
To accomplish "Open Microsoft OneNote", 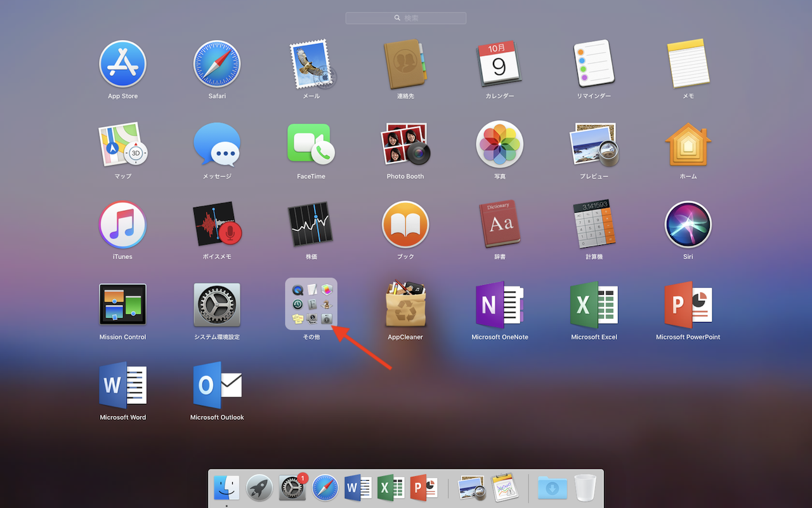I will click(500, 305).
